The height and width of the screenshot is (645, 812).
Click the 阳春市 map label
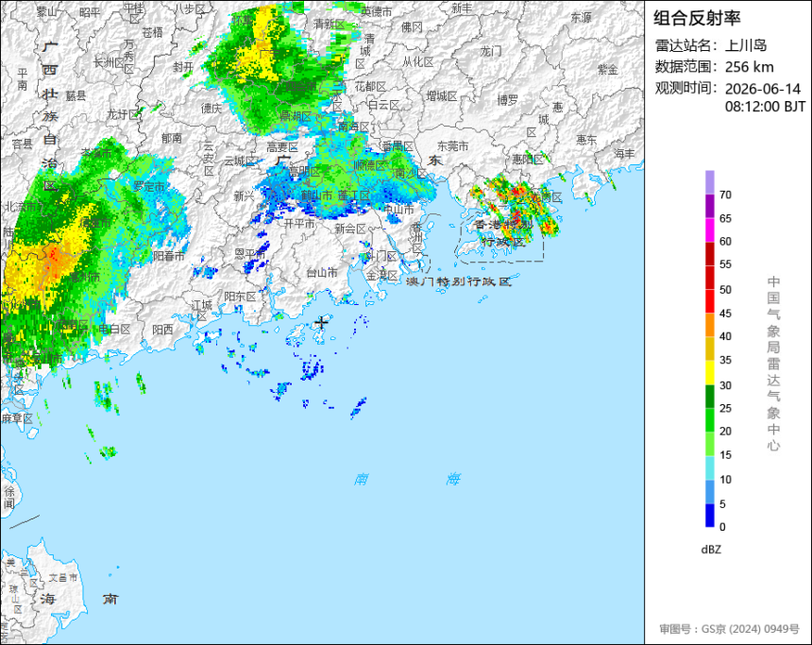pyautogui.click(x=169, y=256)
